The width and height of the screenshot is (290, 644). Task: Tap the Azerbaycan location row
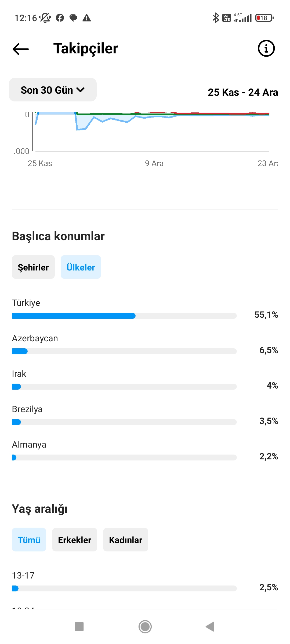145,344
